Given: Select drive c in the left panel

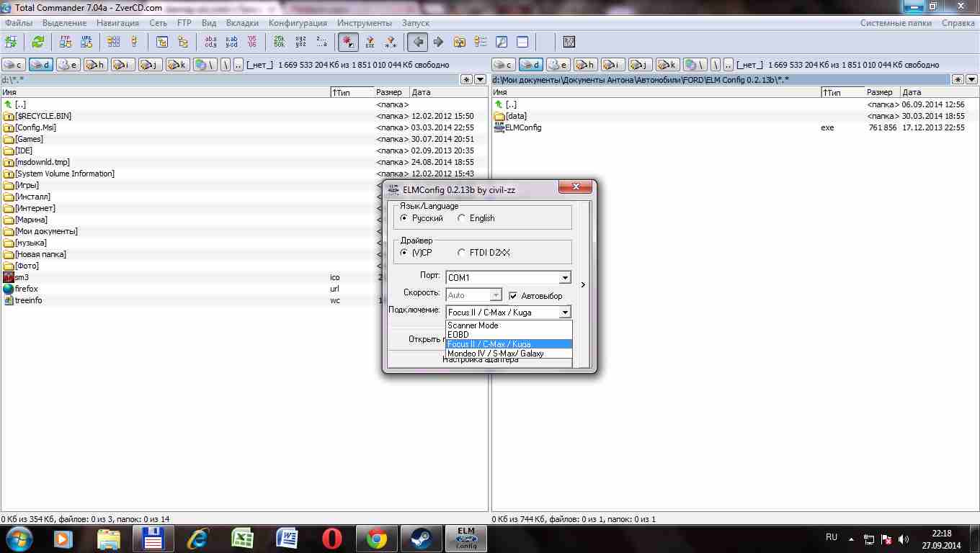Looking at the screenshot, I should 14,65.
